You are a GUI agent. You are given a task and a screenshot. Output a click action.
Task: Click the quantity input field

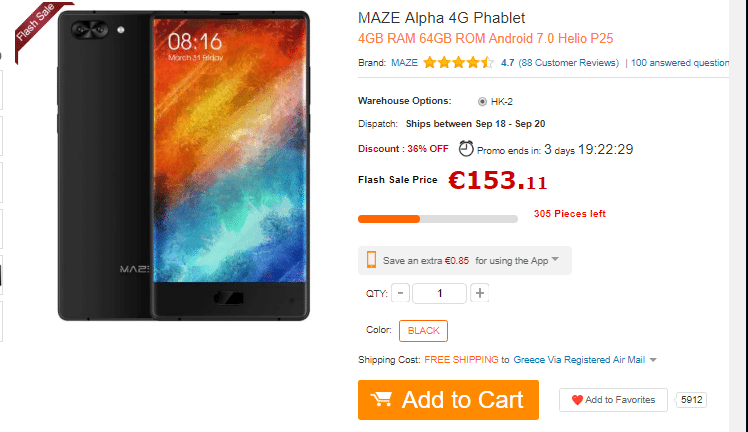coord(439,293)
